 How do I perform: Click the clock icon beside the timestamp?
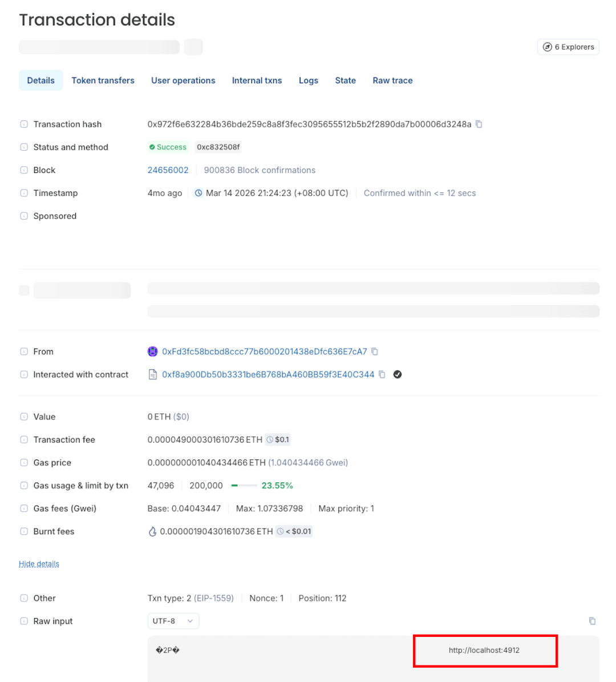pos(198,193)
